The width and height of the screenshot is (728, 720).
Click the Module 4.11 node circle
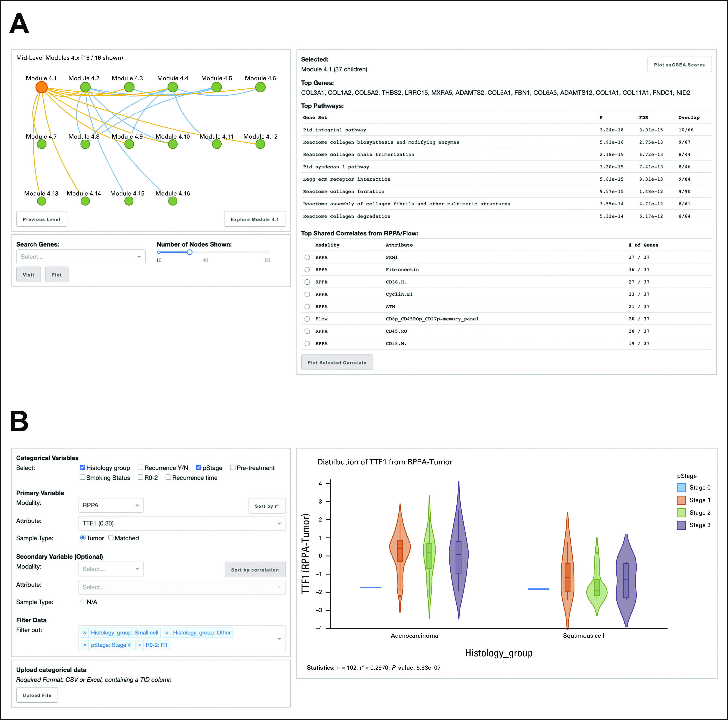click(217, 144)
